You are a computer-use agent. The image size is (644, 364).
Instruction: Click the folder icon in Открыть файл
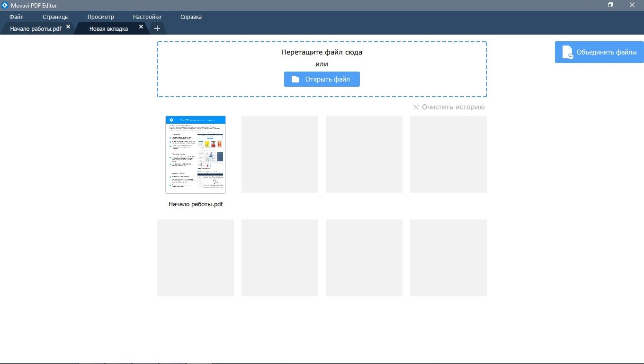295,79
